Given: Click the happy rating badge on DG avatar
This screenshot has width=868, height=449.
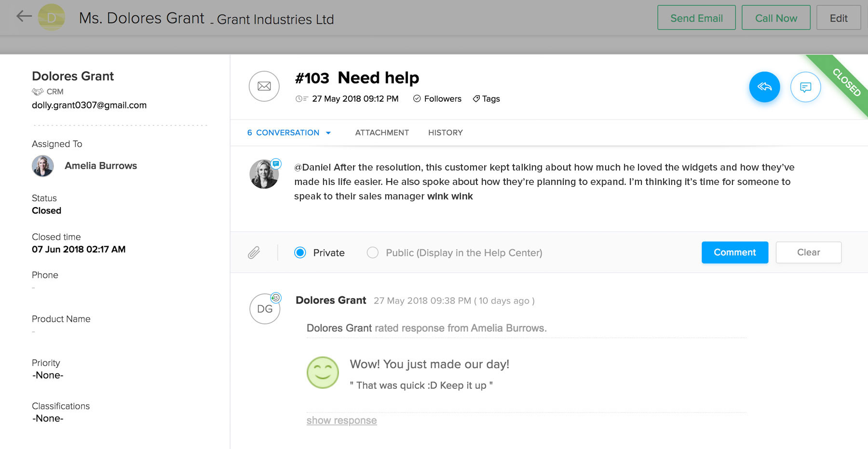Looking at the screenshot, I should tap(276, 298).
